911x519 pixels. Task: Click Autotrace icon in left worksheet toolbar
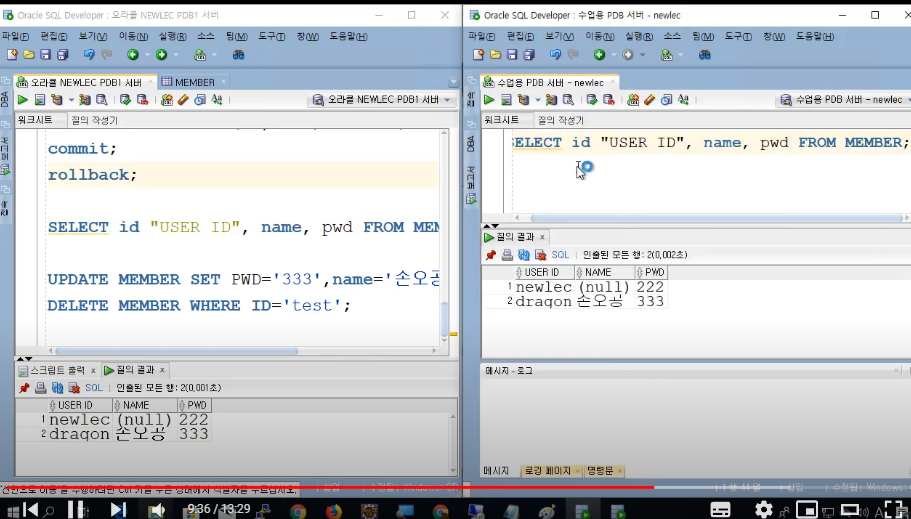pyautogui.click(x=85, y=100)
